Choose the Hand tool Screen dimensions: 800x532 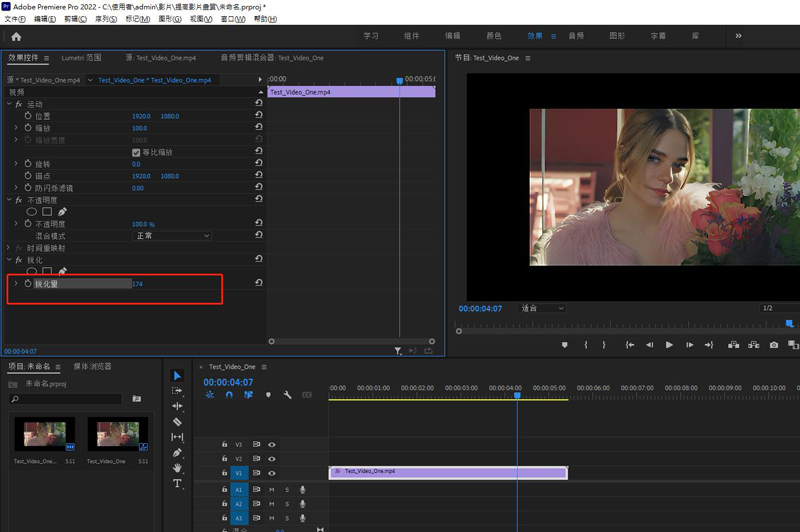[178, 468]
